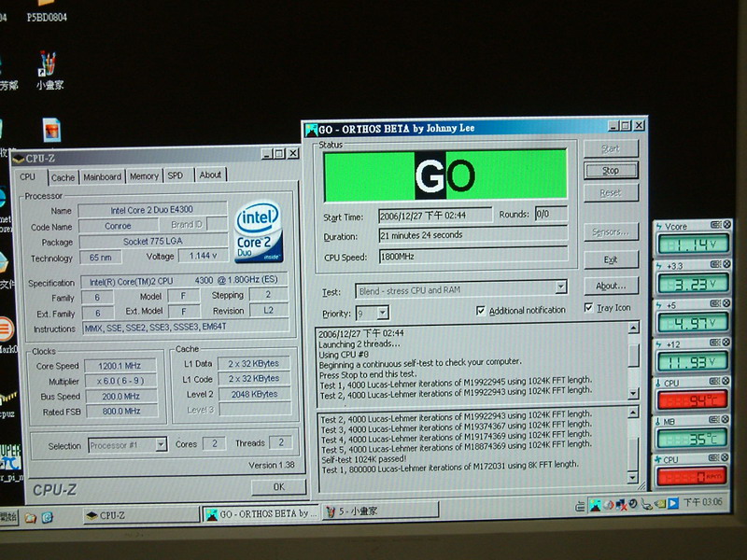This screenshot has width=747, height=560.
Task: Switch to the 5 - 小畫家 taskbar button
Action: tap(380, 511)
